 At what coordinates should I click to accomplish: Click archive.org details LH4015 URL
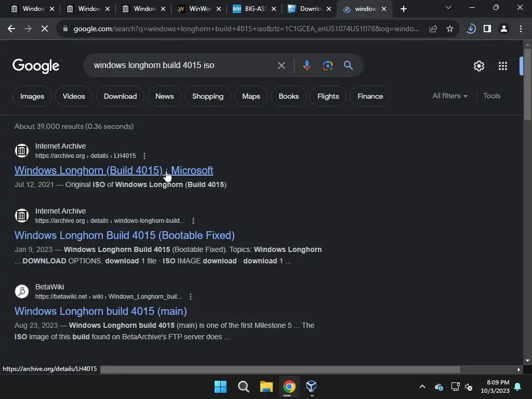click(86, 156)
